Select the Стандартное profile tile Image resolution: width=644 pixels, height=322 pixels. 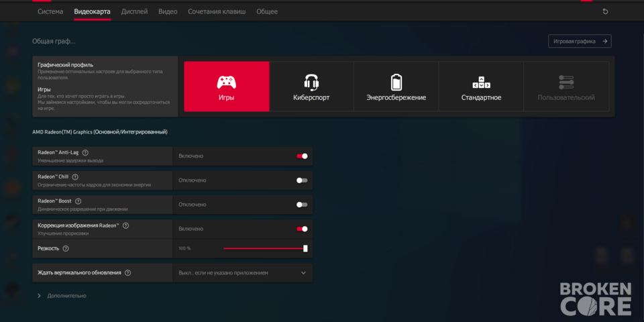tap(481, 87)
